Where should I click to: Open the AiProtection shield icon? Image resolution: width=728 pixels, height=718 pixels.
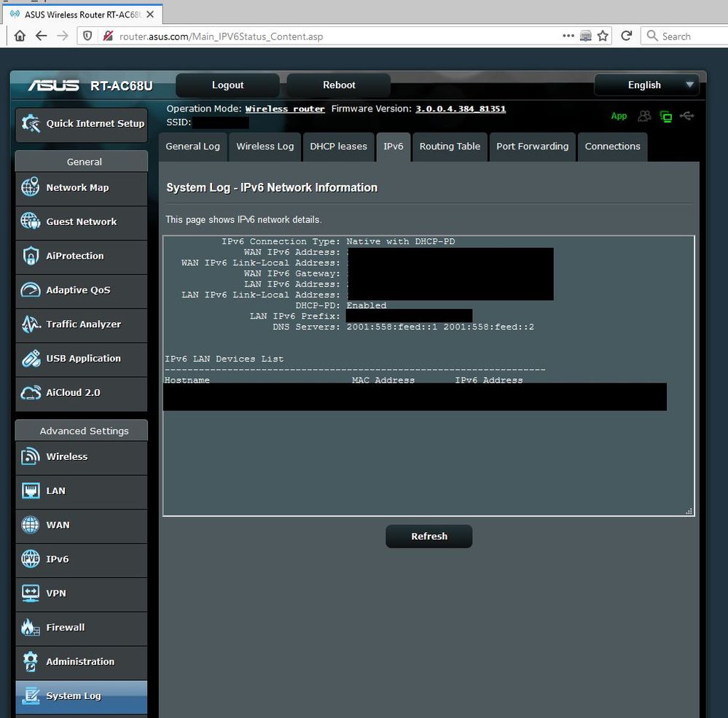pyautogui.click(x=31, y=256)
